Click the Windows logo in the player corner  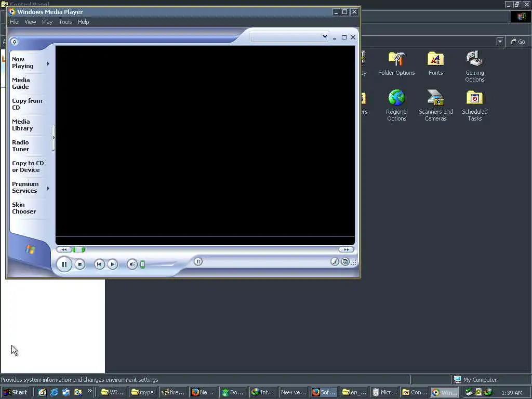(x=30, y=249)
